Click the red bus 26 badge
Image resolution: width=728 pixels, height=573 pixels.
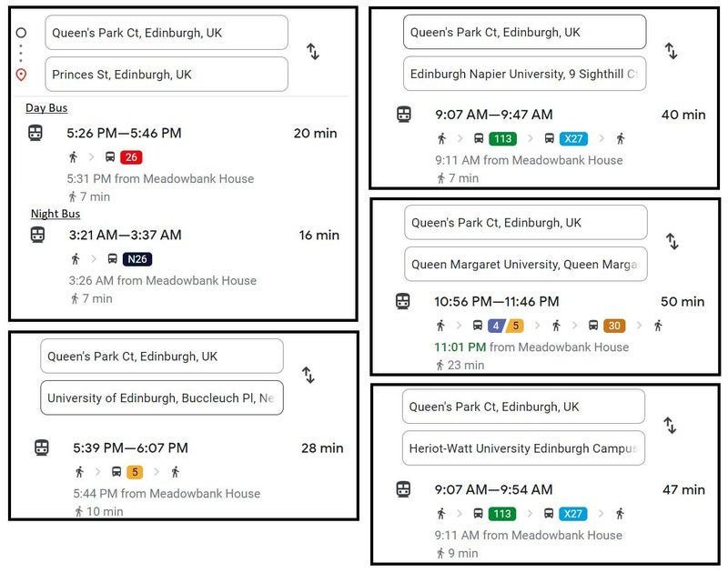(x=131, y=157)
